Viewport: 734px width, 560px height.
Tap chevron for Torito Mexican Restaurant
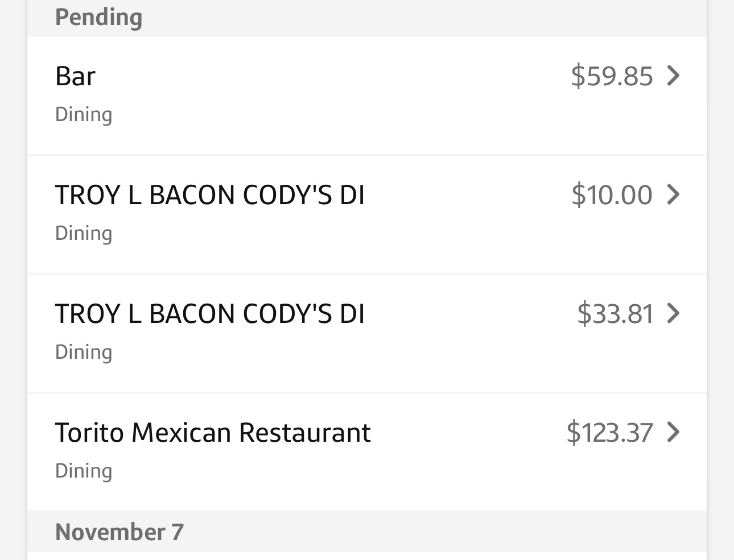tap(673, 432)
